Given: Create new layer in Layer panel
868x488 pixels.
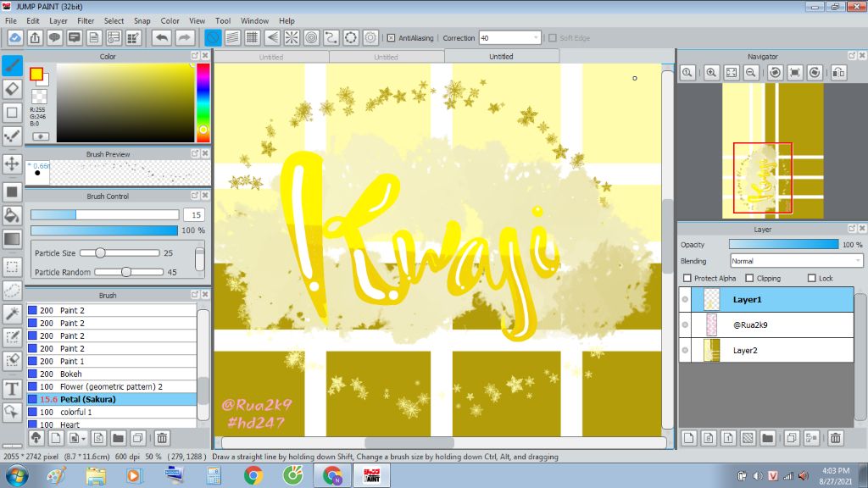Looking at the screenshot, I should (x=688, y=438).
